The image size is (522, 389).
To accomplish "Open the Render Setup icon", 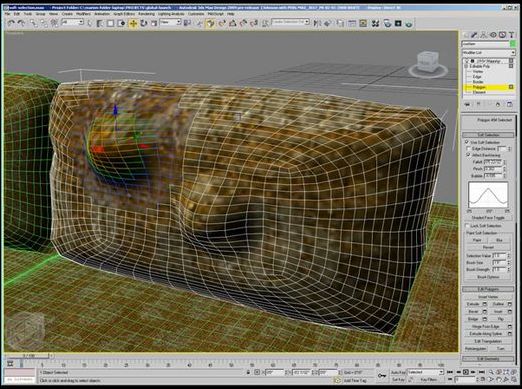I will [x=387, y=23].
